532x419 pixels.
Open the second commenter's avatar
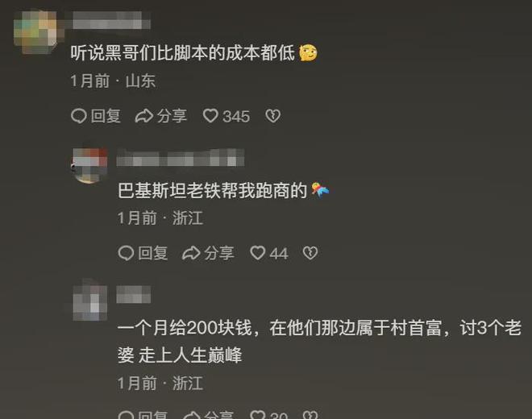[90, 165]
